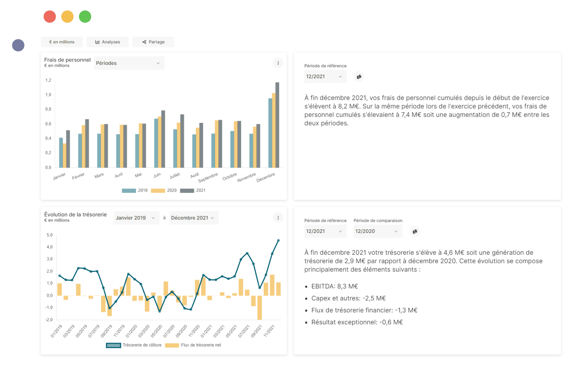Click the Décembre axis label
The image size is (570, 392).
point(265,177)
